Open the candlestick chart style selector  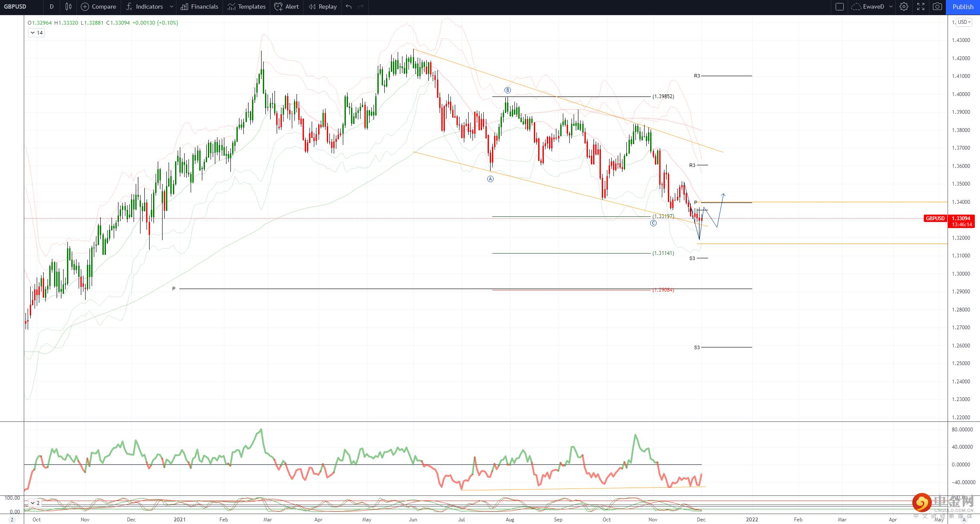coord(68,6)
